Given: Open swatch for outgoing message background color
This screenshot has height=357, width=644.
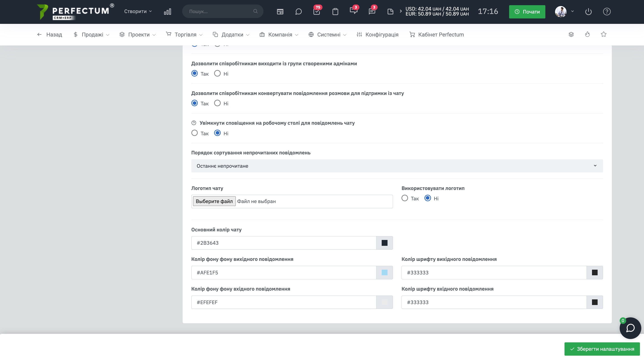Looking at the screenshot, I should [385, 272].
